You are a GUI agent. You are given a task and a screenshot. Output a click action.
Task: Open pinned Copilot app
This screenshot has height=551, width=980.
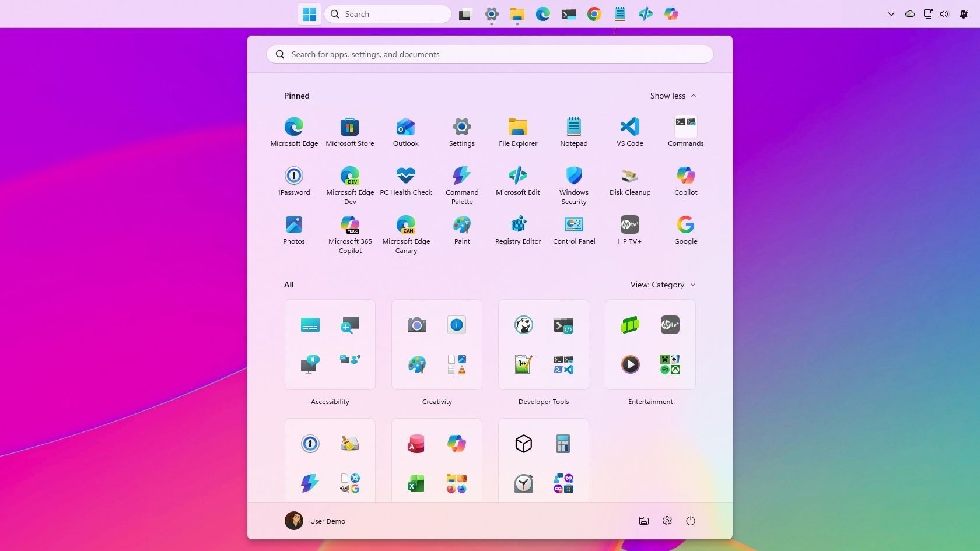(686, 181)
